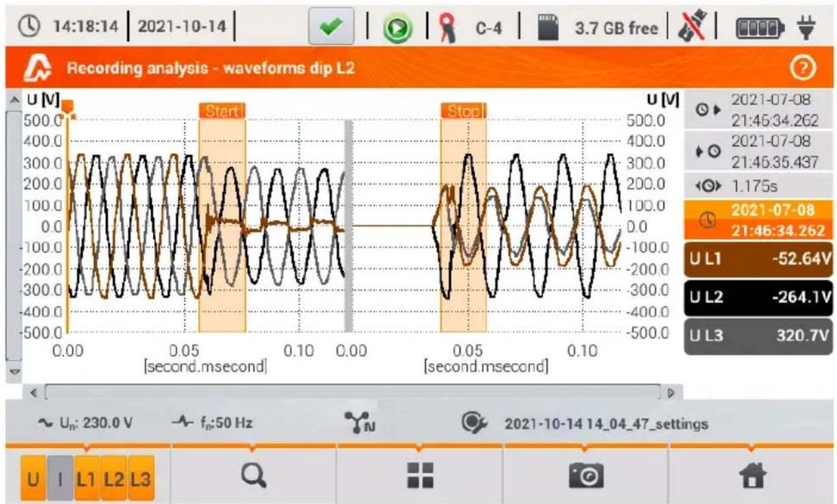Take a screenshot with the camera icon
The image size is (837, 504).
tap(586, 476)
